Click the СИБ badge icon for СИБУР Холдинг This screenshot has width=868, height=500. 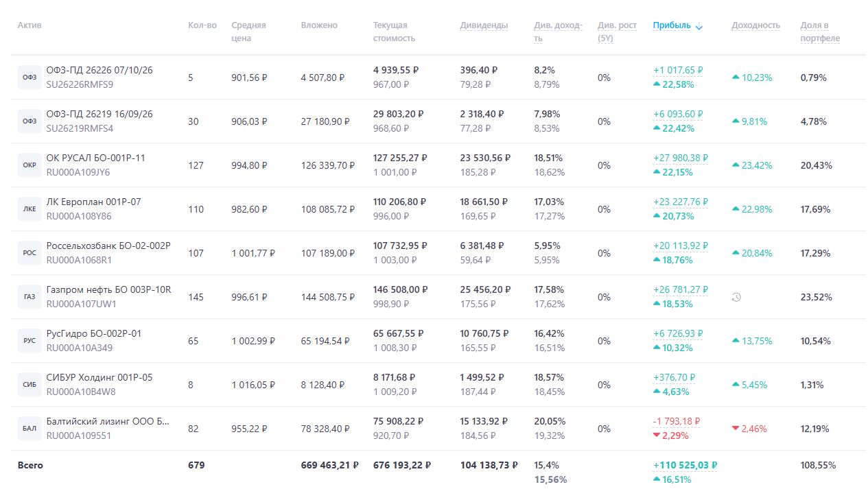click(x=30, y=385)
